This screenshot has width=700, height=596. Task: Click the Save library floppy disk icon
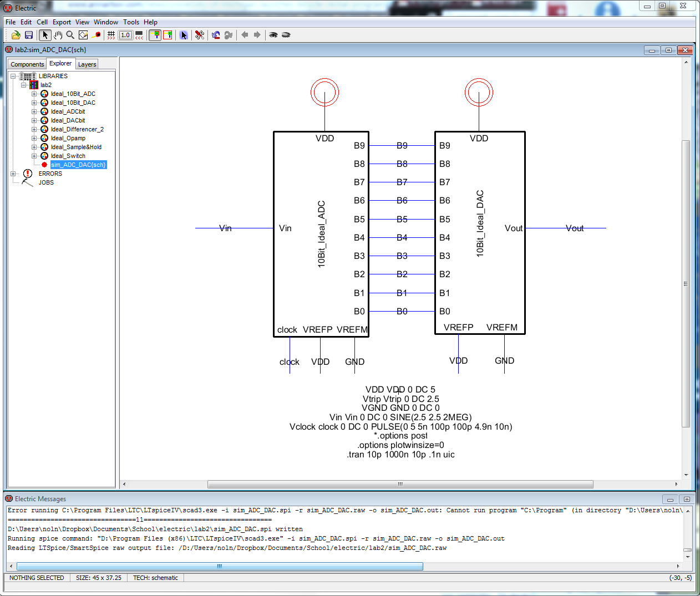coord(29,35)
